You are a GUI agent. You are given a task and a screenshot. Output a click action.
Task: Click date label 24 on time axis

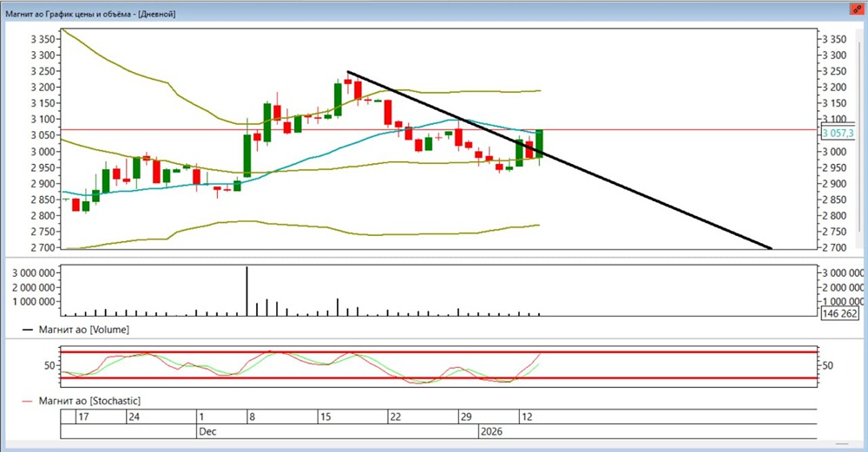[x=134, y=416]
